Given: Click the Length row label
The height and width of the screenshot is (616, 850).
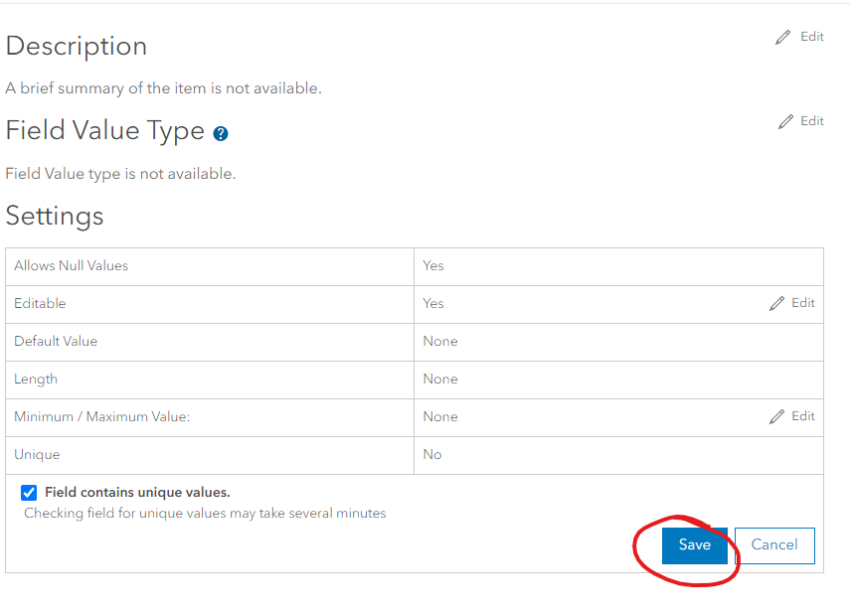Looking at the screenshot, I should click(x=36, y=379).
